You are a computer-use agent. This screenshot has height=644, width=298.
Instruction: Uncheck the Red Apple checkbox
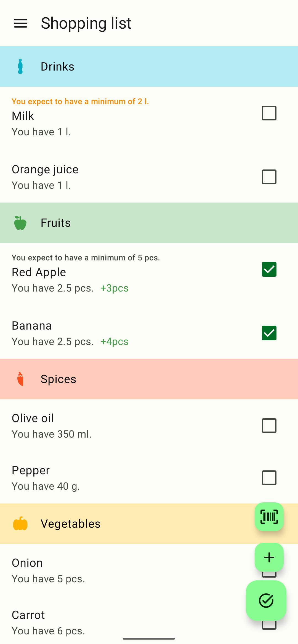(269, 269)
